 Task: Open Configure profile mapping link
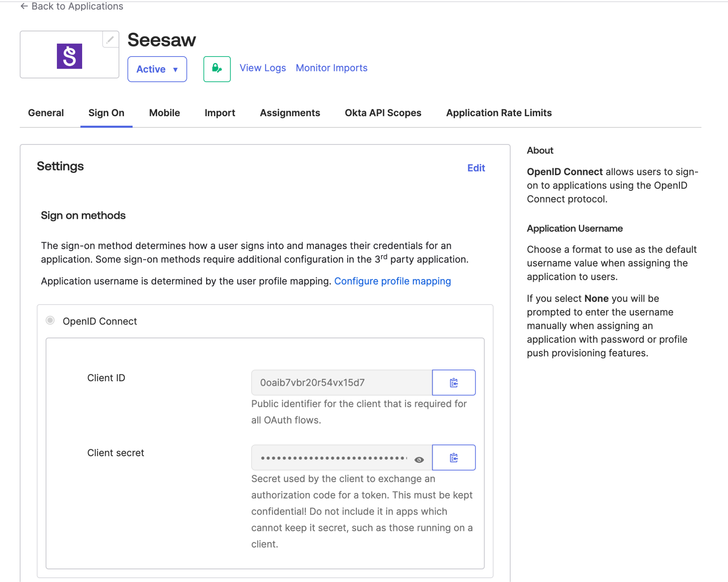[x=392, y=281]
